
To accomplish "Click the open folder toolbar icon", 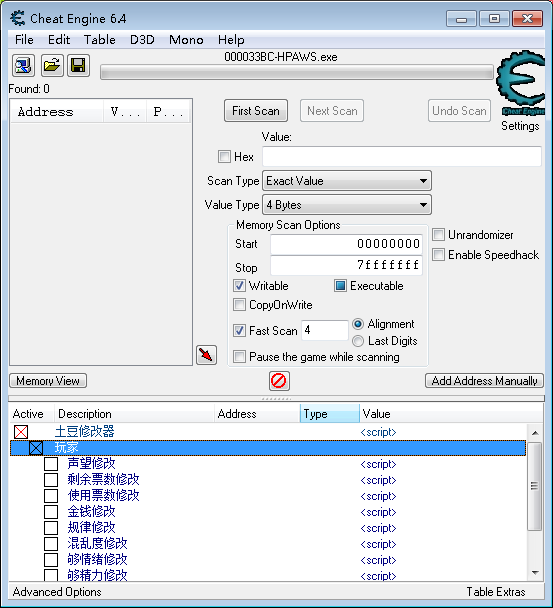I will click(52, 65).
